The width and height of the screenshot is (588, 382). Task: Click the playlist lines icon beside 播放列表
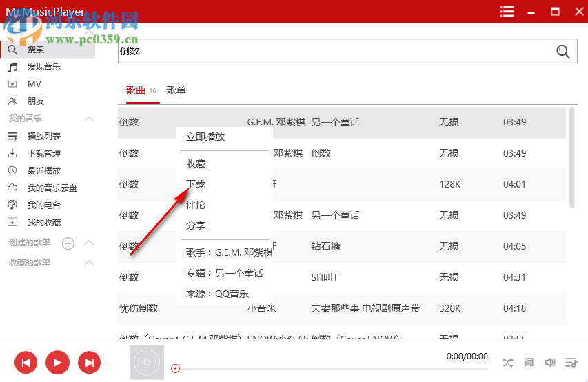(x=12, y=137)
